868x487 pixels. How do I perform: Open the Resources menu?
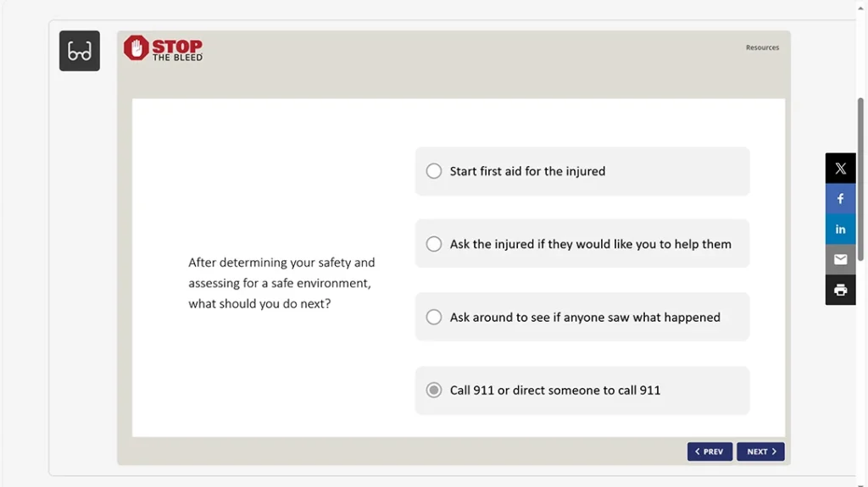point(762,48)
